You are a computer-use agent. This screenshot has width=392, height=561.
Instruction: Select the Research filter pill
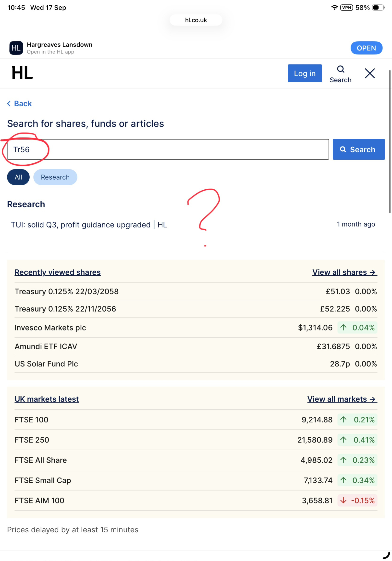tap(55, 177)
